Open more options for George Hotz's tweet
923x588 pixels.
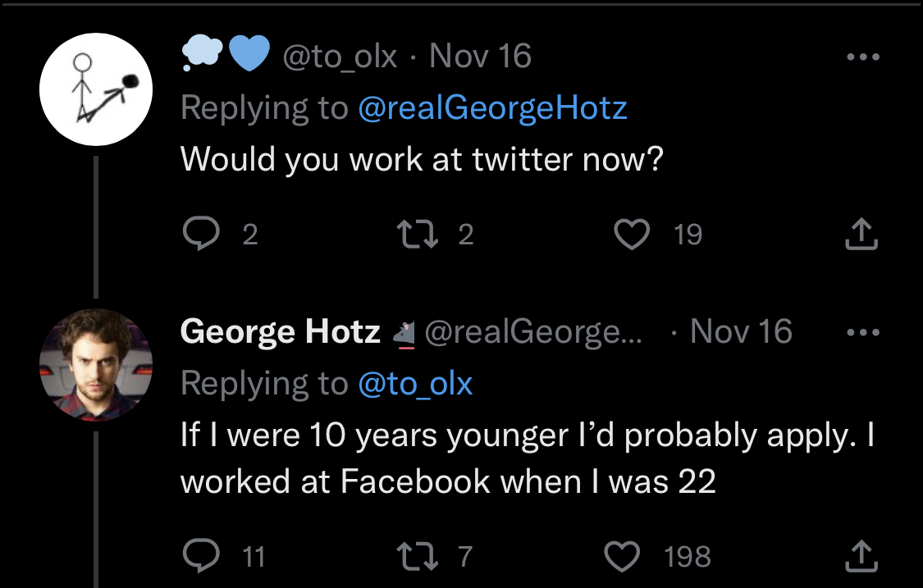(x=862, y=333)
